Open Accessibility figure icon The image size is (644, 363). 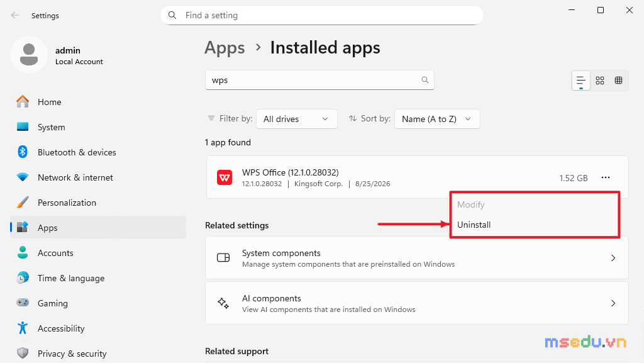[x=23, y=328]
